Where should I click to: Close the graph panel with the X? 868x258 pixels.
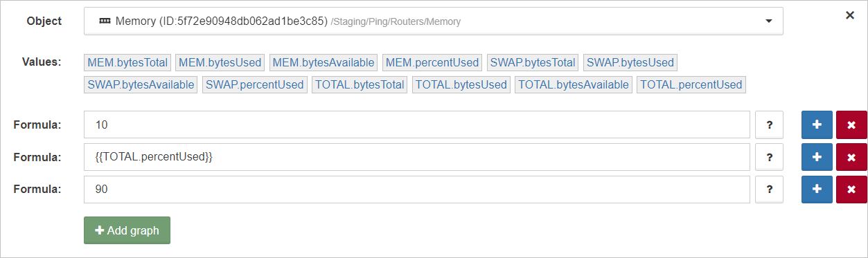click(x=850, y=15)
